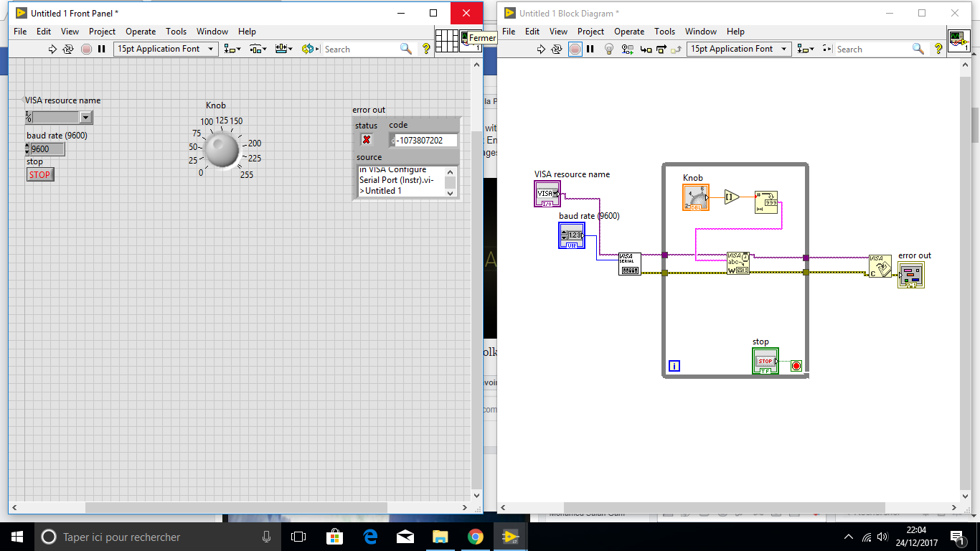
Task: Select Knob terminal in block diagram
Action: [x=695, y=197]
